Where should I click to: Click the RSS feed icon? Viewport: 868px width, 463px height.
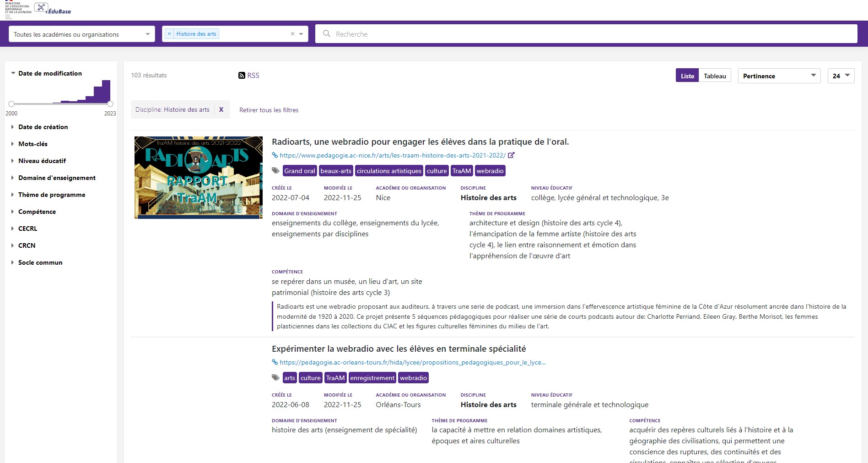point(242,76)
